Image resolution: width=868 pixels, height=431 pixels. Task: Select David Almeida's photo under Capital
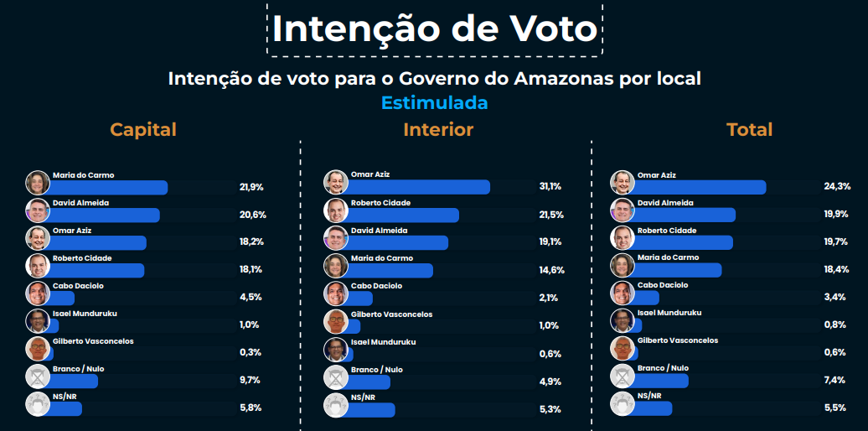tap(38, 210)
